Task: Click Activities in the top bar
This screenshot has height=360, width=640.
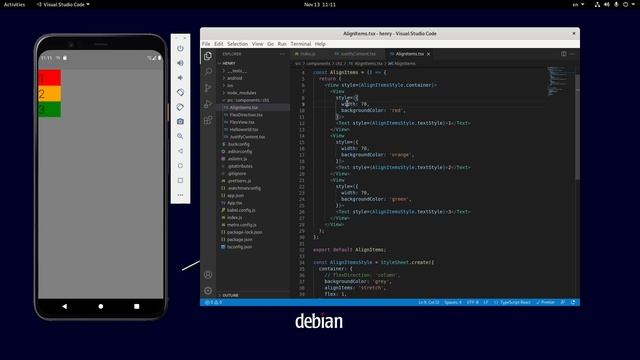Action: pyautogui.click(x=14, y=4)
